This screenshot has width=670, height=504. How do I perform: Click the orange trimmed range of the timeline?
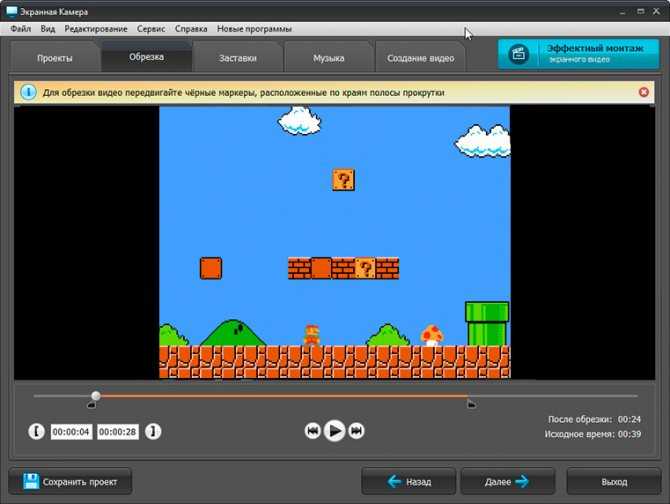tap(284, 396)
